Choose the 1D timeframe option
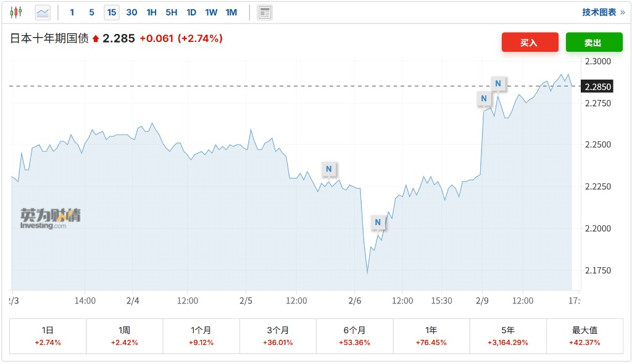Image resolution: width=632 pixels, height=364 pixels. pos(191,12)
